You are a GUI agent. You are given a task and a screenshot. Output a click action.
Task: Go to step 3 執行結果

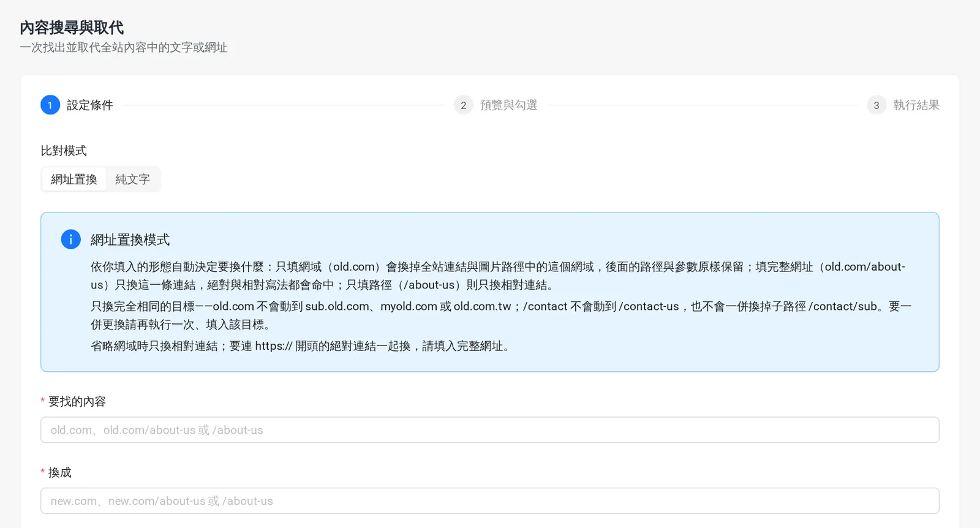tap(903, 105)
